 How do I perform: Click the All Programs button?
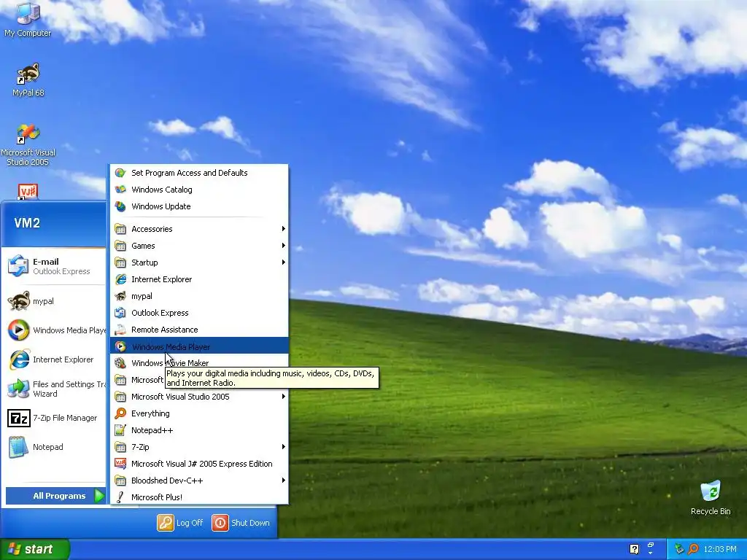[55, 496]
